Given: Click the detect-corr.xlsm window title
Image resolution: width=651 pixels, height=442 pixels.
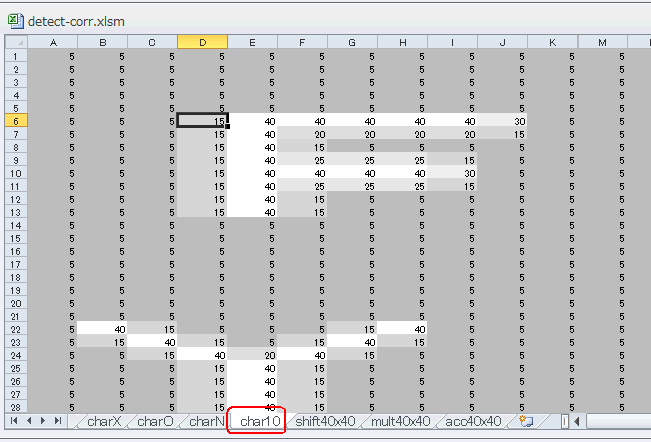Looking at the screenshot, I should (x=76, y=21).
